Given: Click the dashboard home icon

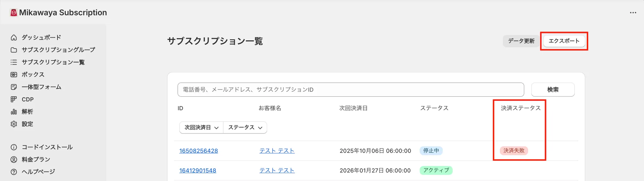Looking at the screenshot, I should point(14,37).
